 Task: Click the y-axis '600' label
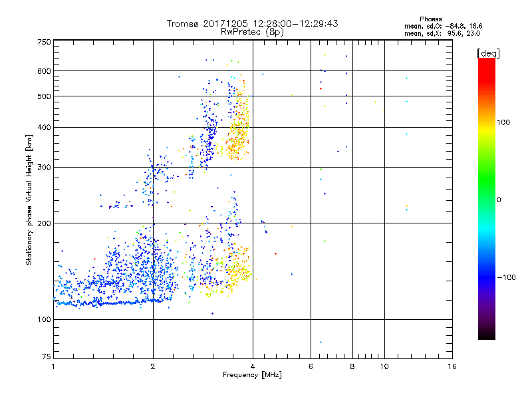point(44,71)
